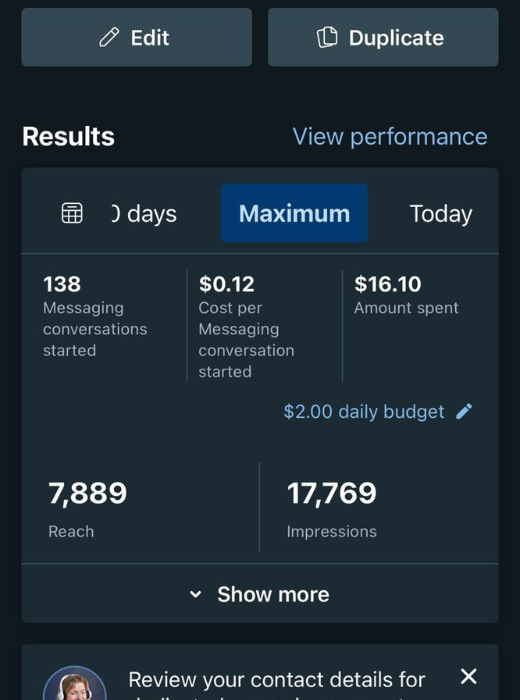The width and height of the screenshot is (520, 700).
Task: Dismiss the contact details notice
Action: click(x=468, y=676)
